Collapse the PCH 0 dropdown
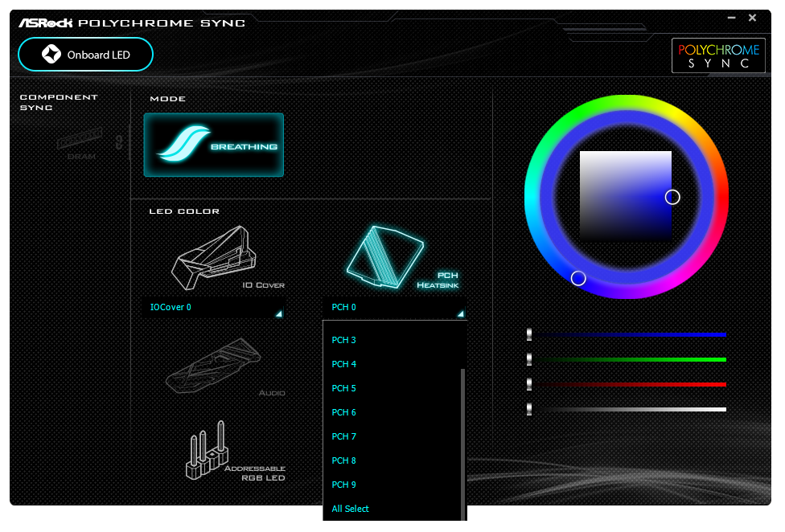The image size is (785, 532). click(396, 308)
